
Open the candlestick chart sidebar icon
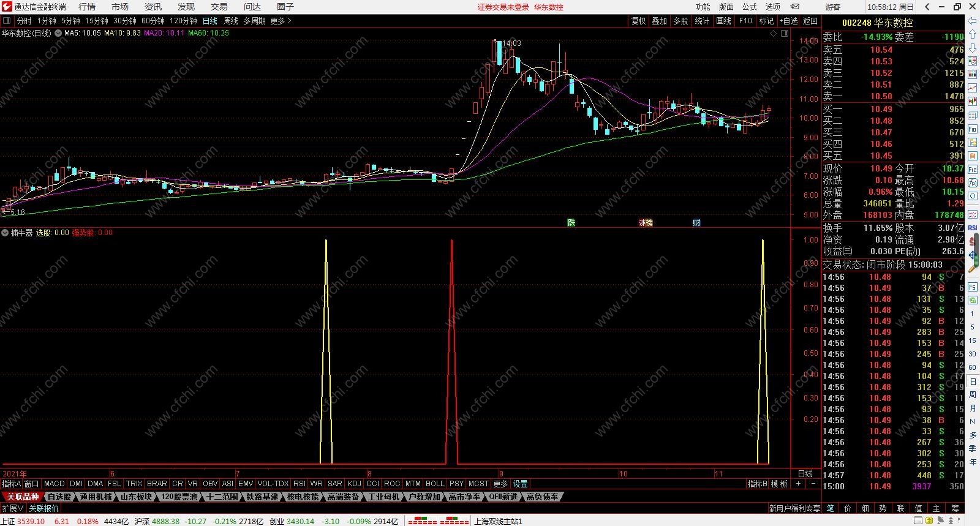click(972, 102)
